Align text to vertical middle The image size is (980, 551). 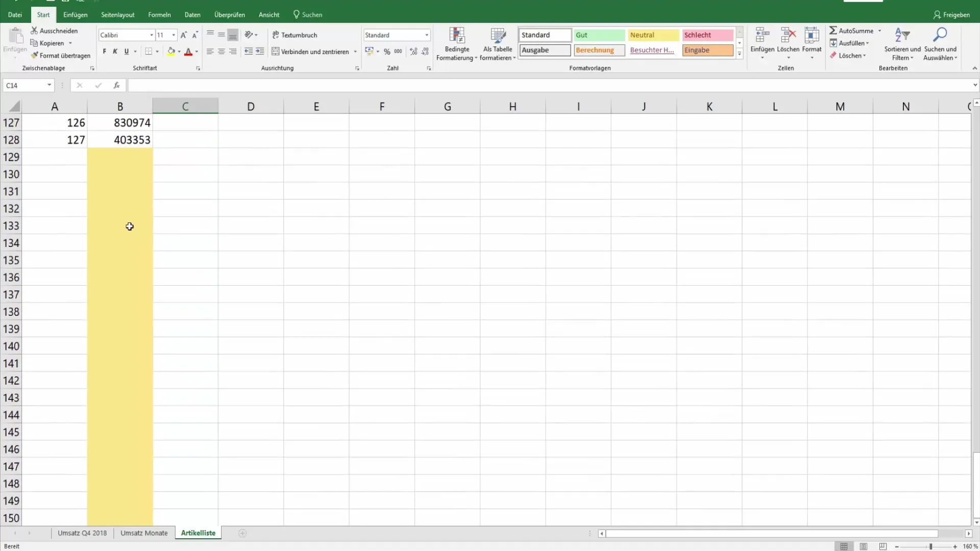[x=222, y=35]
